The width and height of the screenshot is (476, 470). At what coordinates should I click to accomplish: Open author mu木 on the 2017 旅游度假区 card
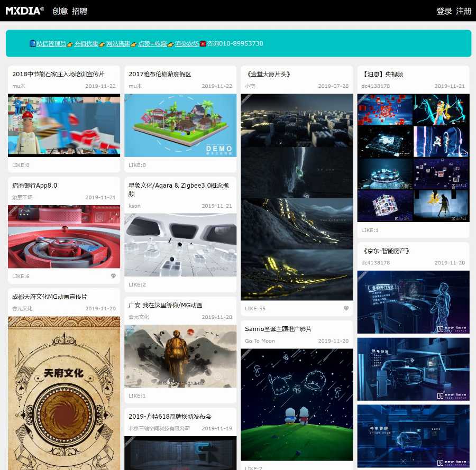pyautogui.click(x=135, y=86)
